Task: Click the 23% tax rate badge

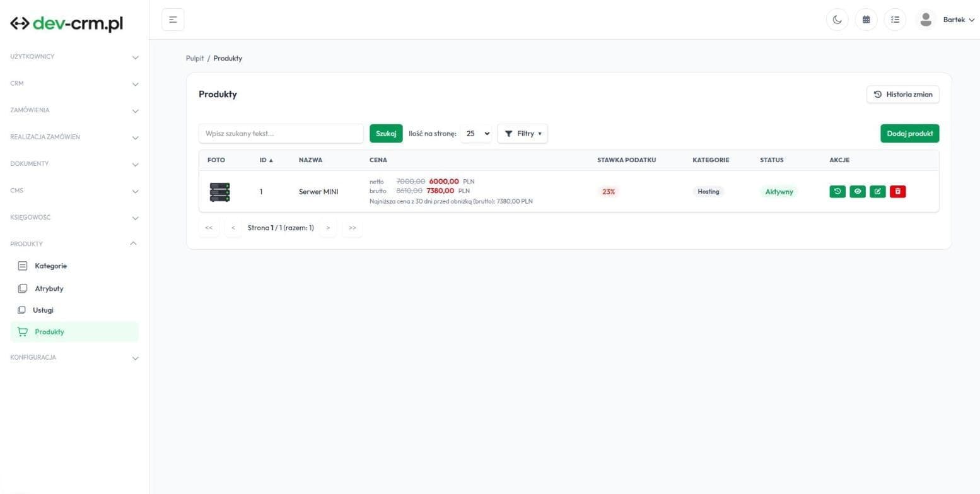Action: point(609,192)
